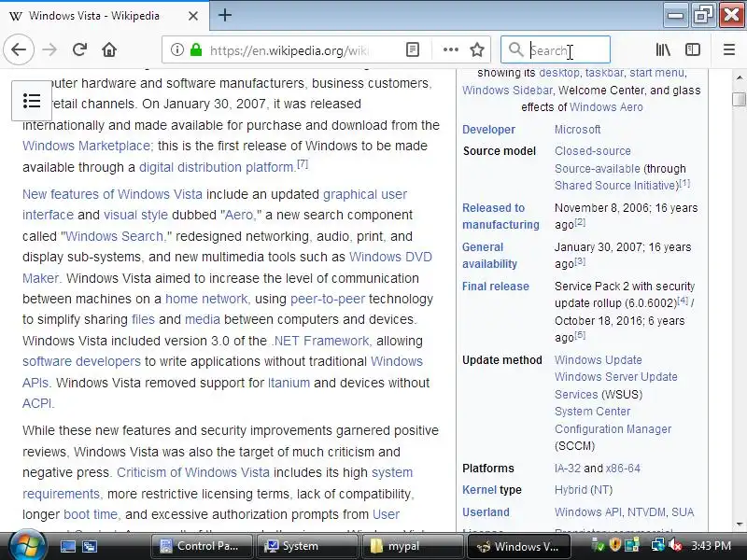Screen dimensions: 747x560
Task: Open the home network link
Action: [x=206, y=299]
